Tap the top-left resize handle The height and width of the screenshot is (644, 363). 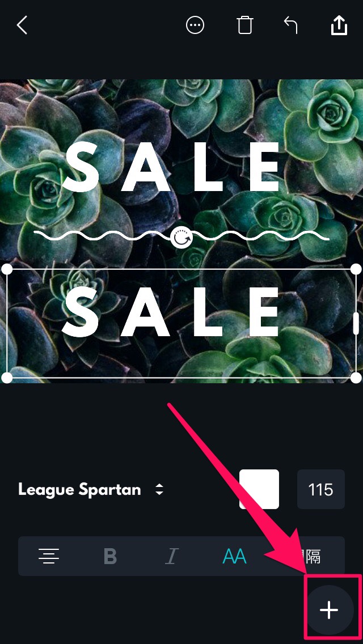click(x=7, y=269)
